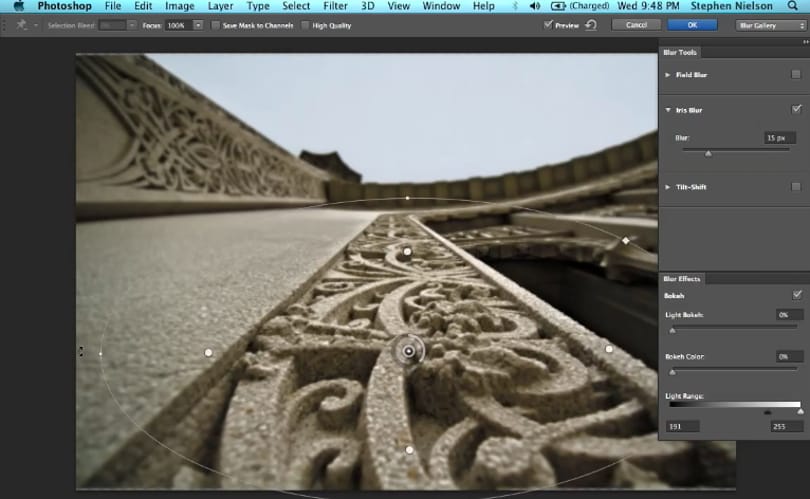Screen dimensions: 810x499
Task: Click the Focus 100% input field
Action: [x=178, y=25]
